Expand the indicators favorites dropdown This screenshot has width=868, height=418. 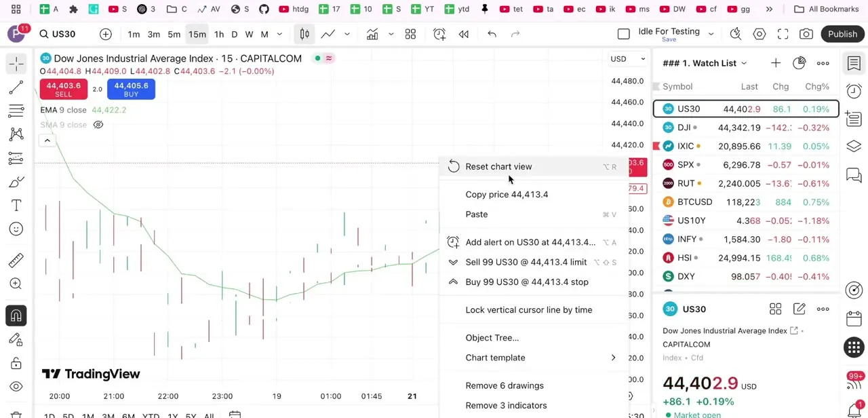(x=391, y=34)
